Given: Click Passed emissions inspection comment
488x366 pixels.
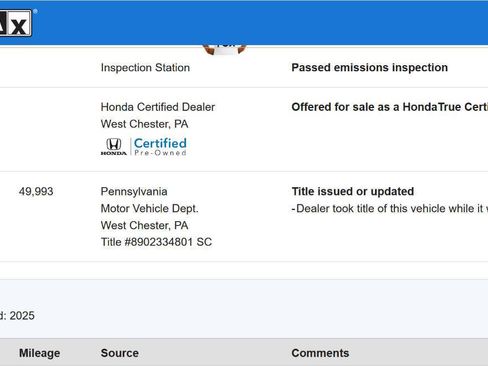Looking at the screenshot, I should pos(370,67).
